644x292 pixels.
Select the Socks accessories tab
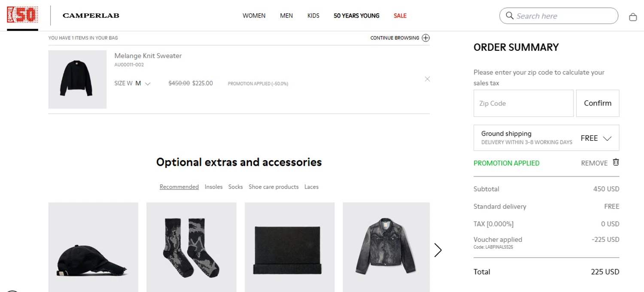235,187
